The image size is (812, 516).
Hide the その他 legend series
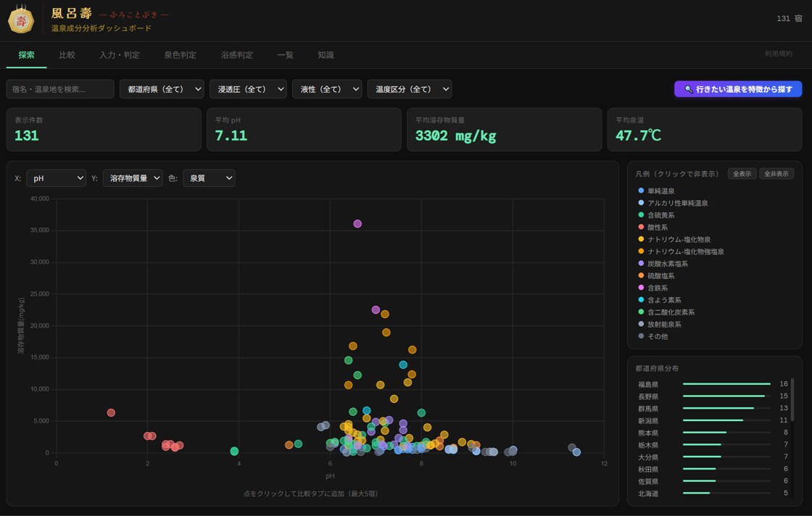[652, 336]
